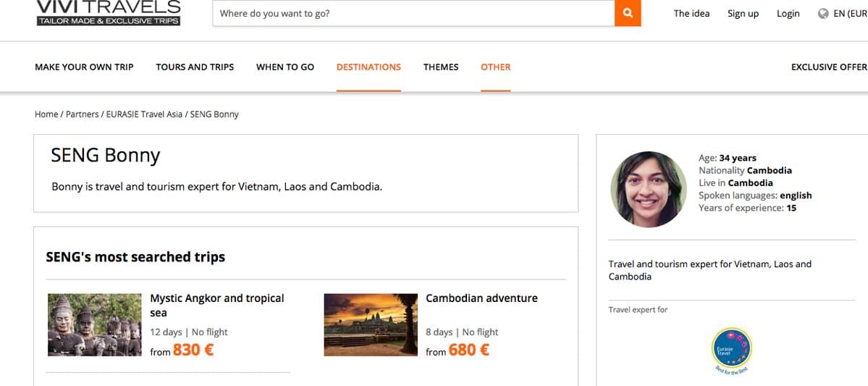Open the Tours and Trips menu
Viewport: 868px width, 386px height.
195,67
